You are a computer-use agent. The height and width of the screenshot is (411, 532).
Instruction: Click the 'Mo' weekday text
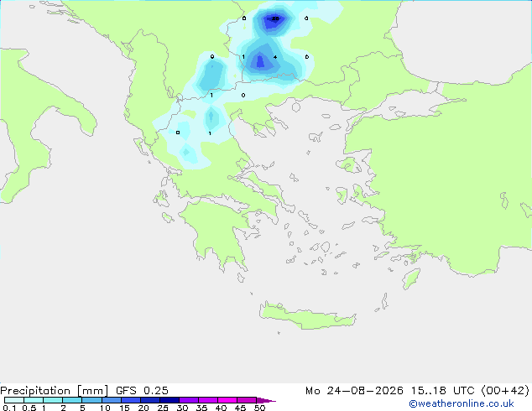pyautogui.click(x=312, y=391)
